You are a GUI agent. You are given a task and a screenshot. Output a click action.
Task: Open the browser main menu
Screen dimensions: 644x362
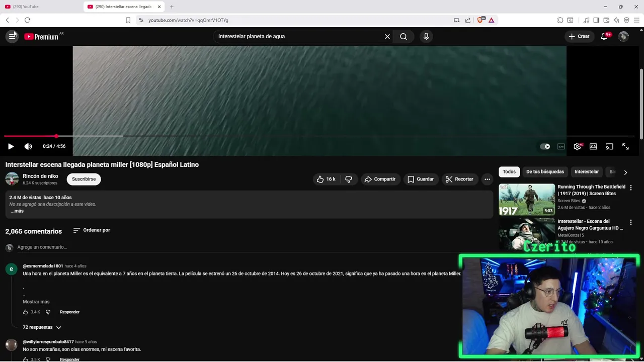tap(636, 20)
